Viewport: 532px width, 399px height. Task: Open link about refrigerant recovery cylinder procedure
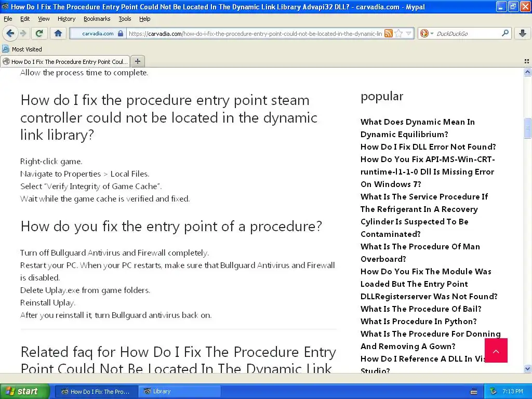tap(424, 215)
